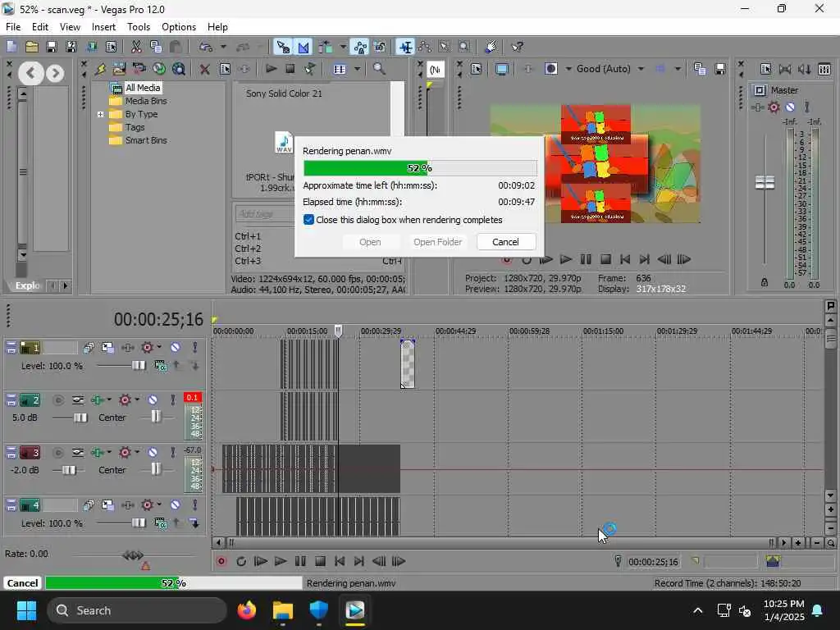Open the Options menu
This screenshot has height=630, width=840.
point(178,27)
